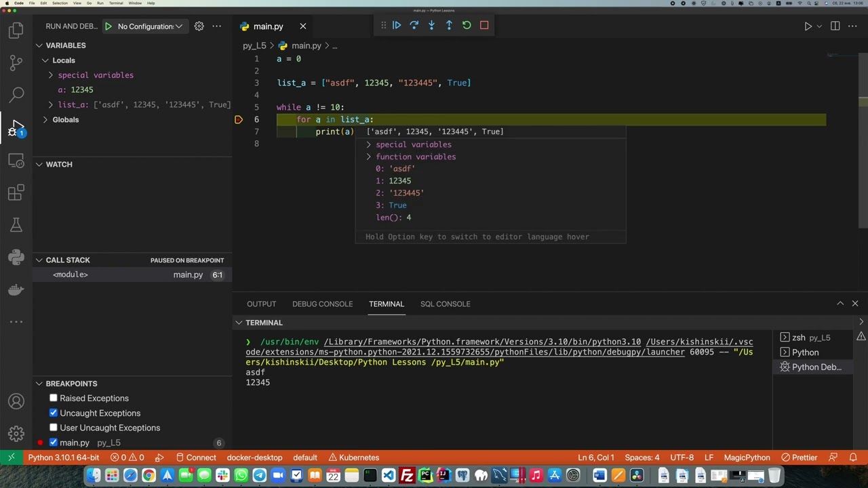Toggle Uncaught Exceptions breakpoint

pyautogui.click(x=54, y=413)
